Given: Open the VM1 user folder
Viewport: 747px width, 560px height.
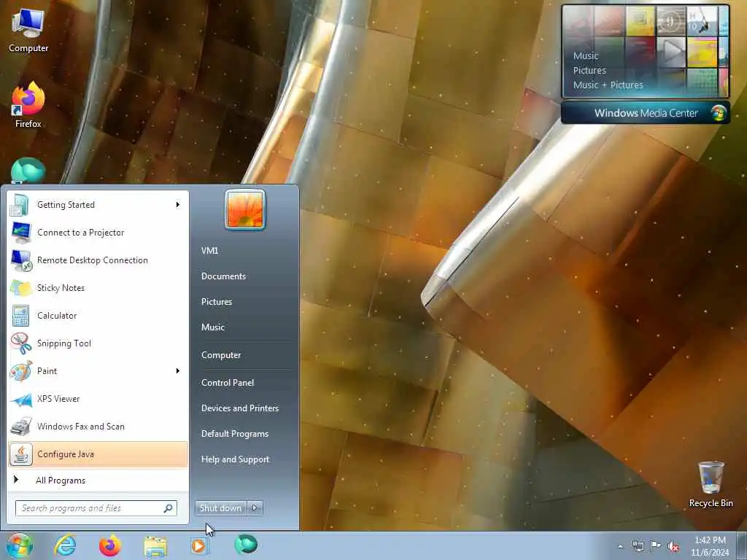Looking at the screenshot, I should tap(209, 251).
